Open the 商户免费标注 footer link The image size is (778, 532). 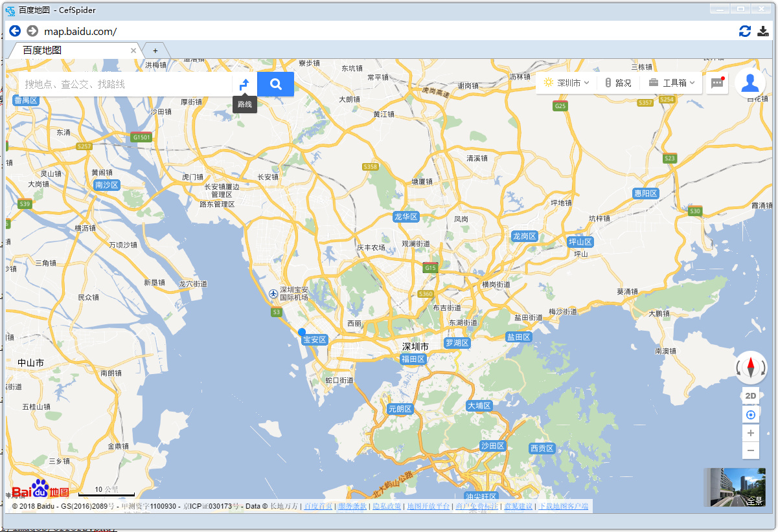pyautogui.click(x=477, y=506)
